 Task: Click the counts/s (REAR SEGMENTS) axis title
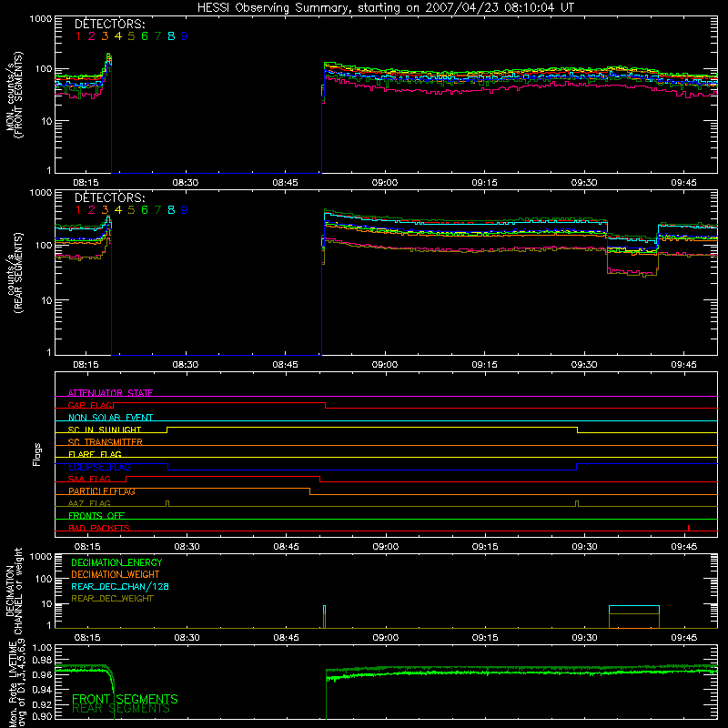tap(15, 273)
